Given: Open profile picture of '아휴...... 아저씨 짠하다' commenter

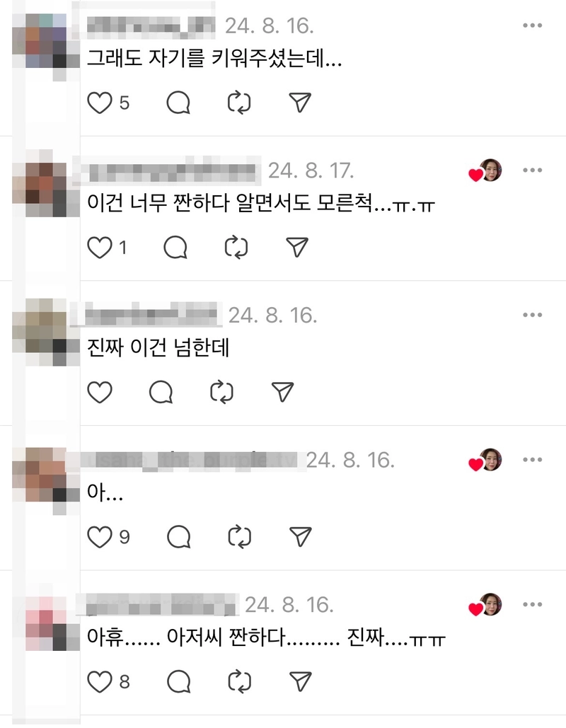Looking at the screenshot, I should (46, 623).
